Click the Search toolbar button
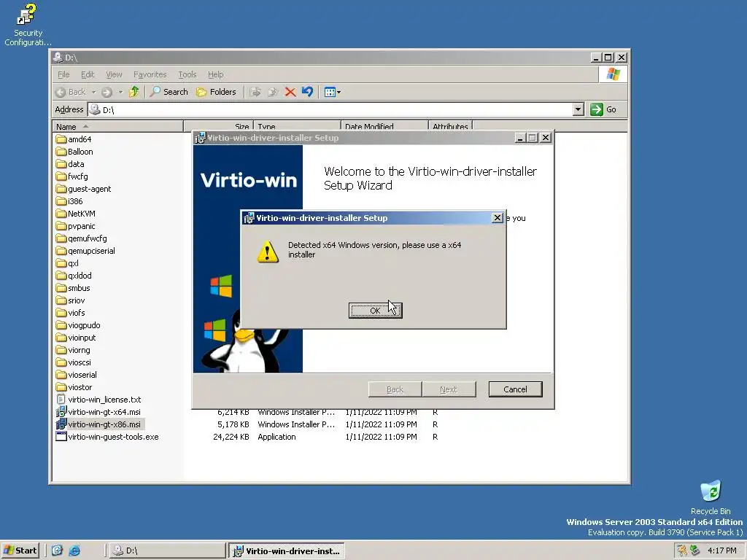This screenshot has height=560, width=747. [x=169, y=92]
